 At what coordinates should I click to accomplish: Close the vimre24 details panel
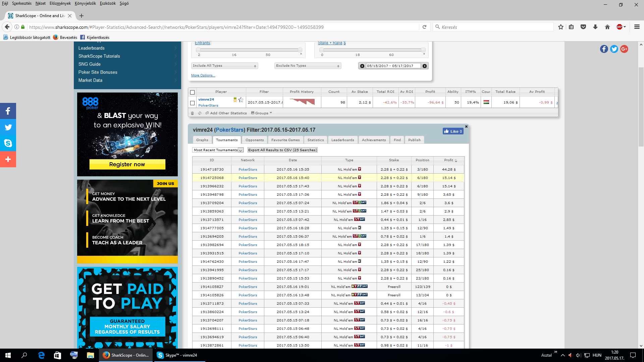(x=466, y=126)
